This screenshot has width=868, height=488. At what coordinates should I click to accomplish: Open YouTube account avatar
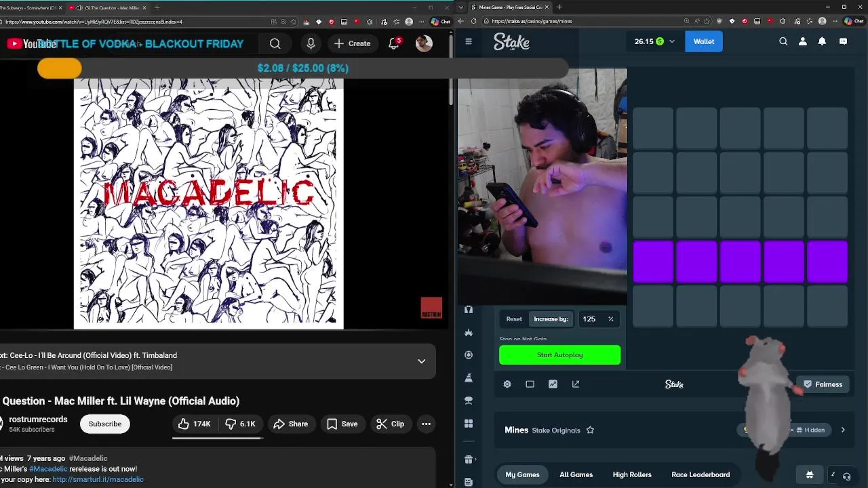[x=424, y=43]
